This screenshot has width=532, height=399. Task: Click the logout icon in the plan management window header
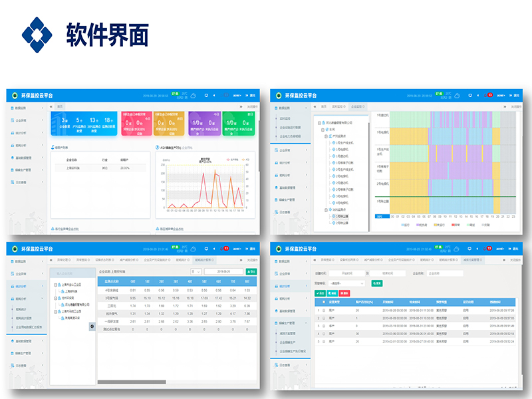[x=510, y=249]
